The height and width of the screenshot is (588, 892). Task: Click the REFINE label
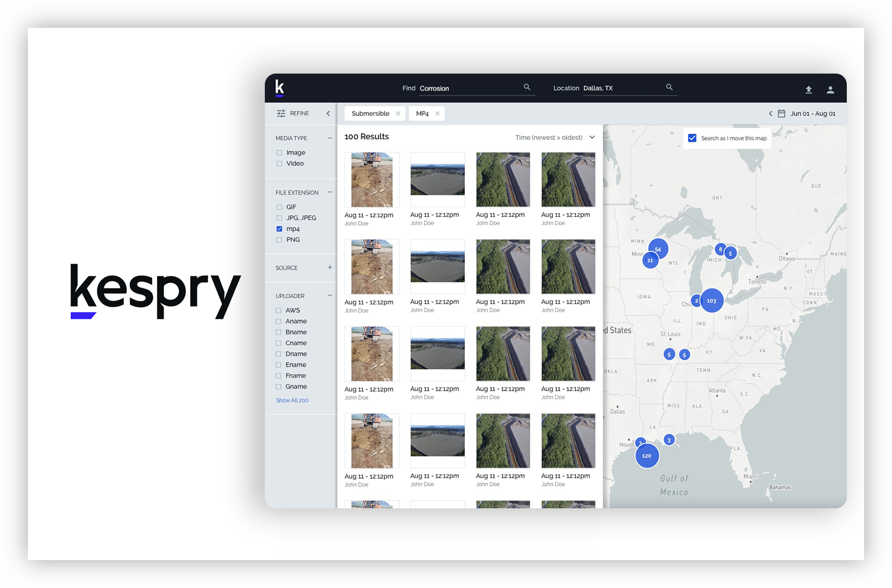pos(299,113)
